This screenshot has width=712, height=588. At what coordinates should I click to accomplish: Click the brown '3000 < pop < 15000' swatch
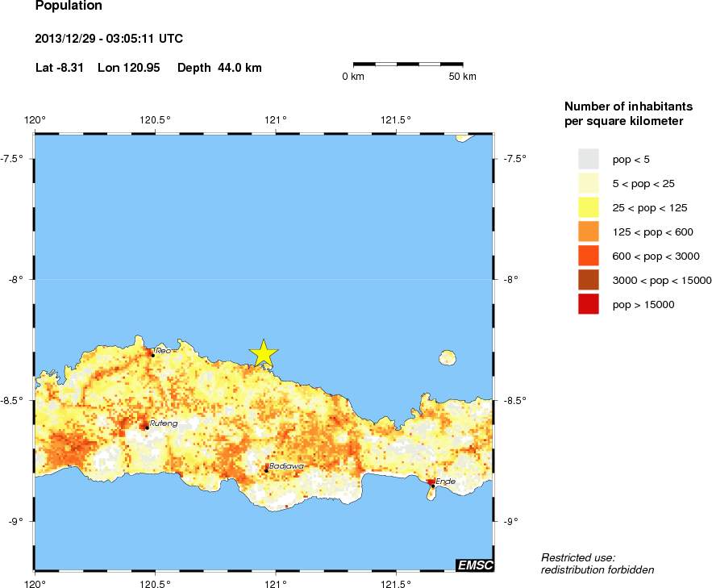589,280
